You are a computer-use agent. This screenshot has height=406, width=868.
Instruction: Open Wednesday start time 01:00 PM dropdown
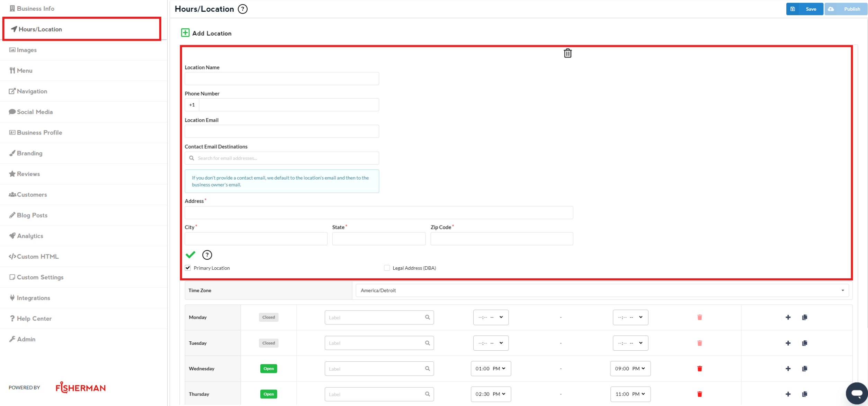pyautogui.click(x=490, y=369)
